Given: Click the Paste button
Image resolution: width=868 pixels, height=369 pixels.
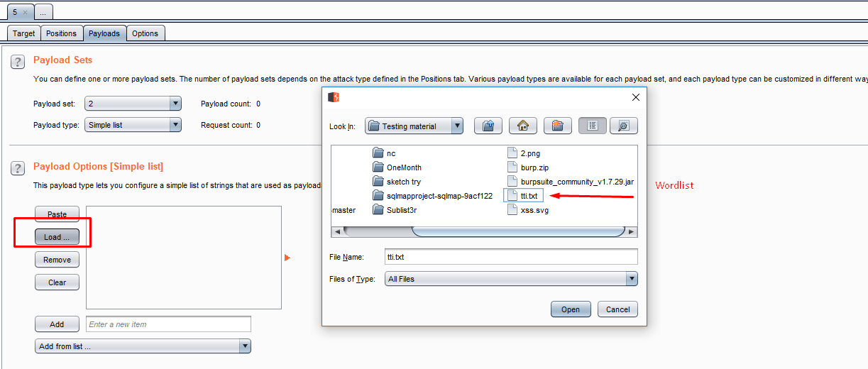Looking at the screenshot, I should tap(57, 214).
